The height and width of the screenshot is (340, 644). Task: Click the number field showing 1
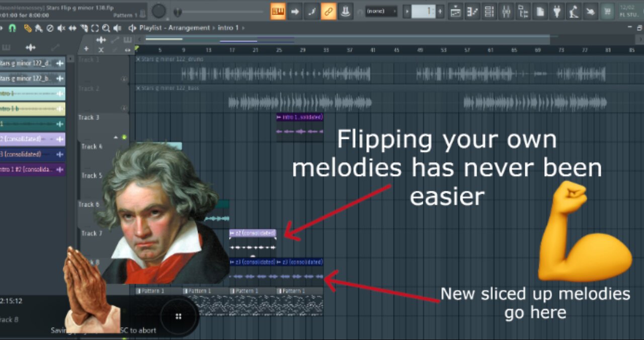click(x=423, y=11)
